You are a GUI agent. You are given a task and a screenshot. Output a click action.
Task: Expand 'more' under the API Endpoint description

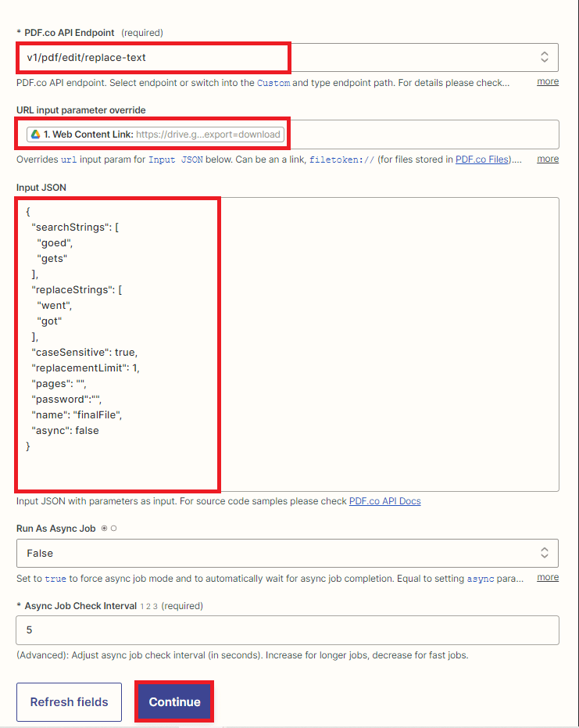548,82
